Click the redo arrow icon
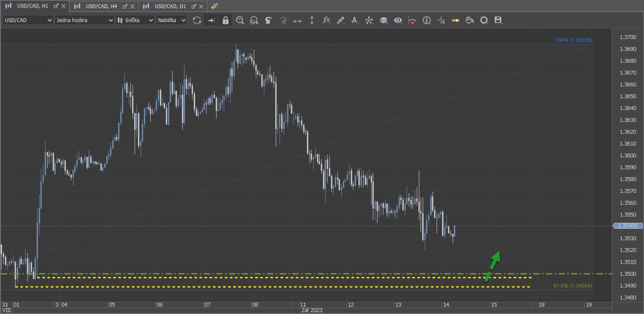This screenshot has width=644, height=314. click(x=283, y=20)
